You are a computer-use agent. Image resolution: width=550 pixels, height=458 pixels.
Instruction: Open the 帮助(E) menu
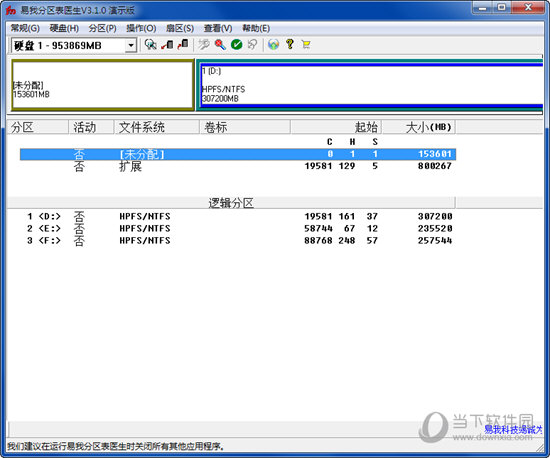256,28
